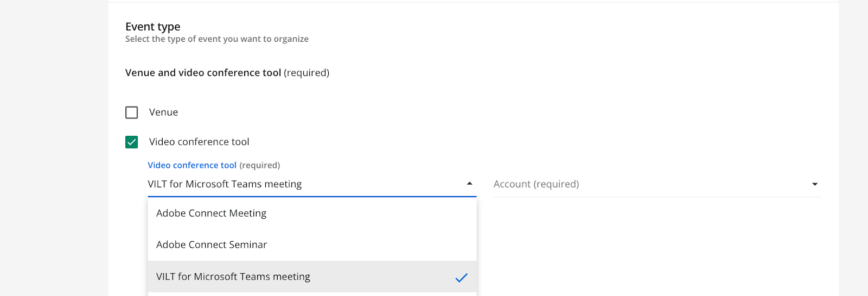Click the '(required)' text in section heading
Viewport: 868px width, 296px height.
(307, 73)
